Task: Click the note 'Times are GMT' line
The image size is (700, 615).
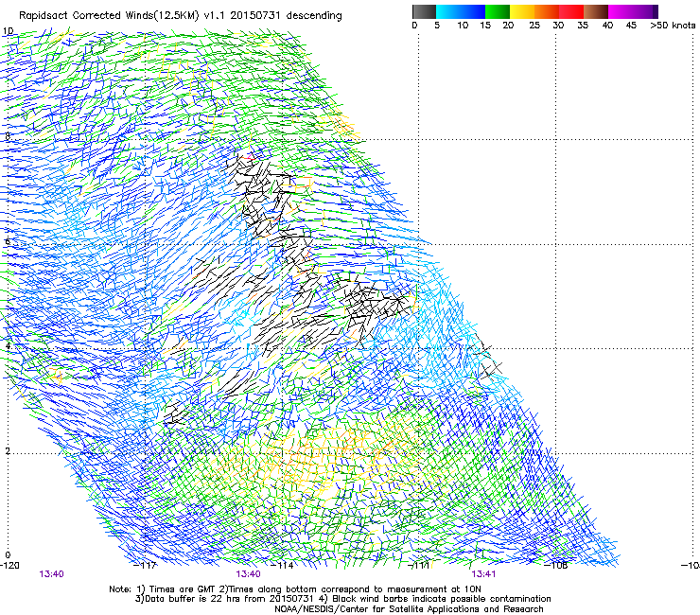Action: coord(295,589)
